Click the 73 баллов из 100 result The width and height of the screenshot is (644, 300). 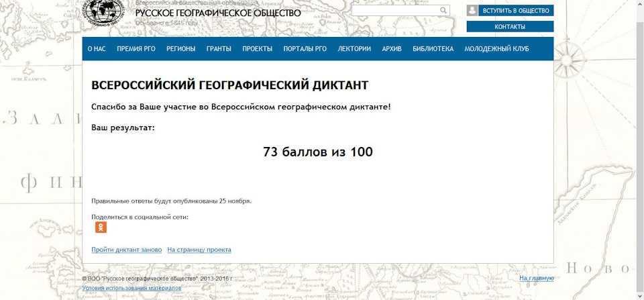point(318,152)
